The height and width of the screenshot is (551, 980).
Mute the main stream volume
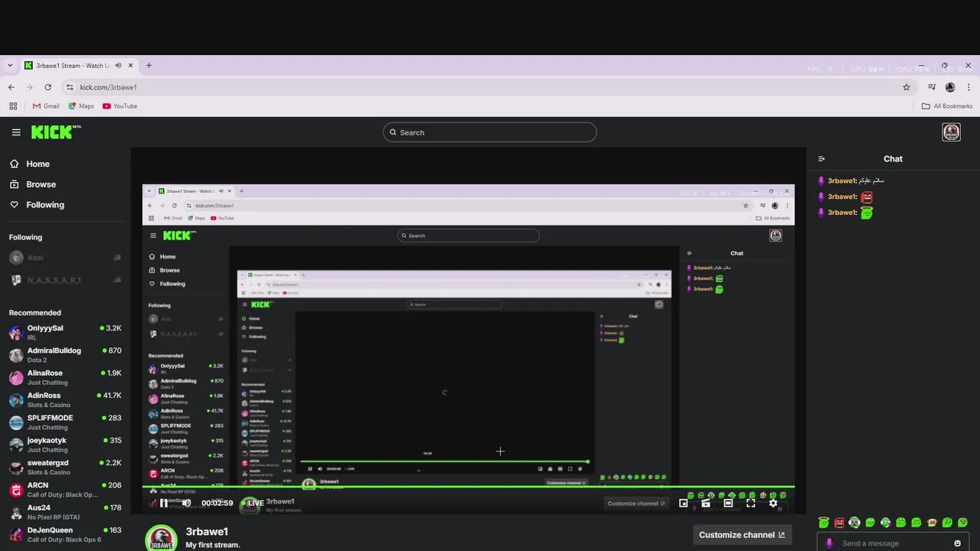(x=186, y=503)
